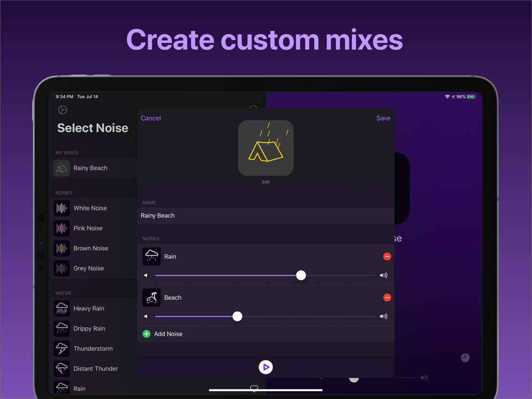Click the tent mix artwork thumbnail
Viewport: 532px width, 399px height.
pos(266,148)
